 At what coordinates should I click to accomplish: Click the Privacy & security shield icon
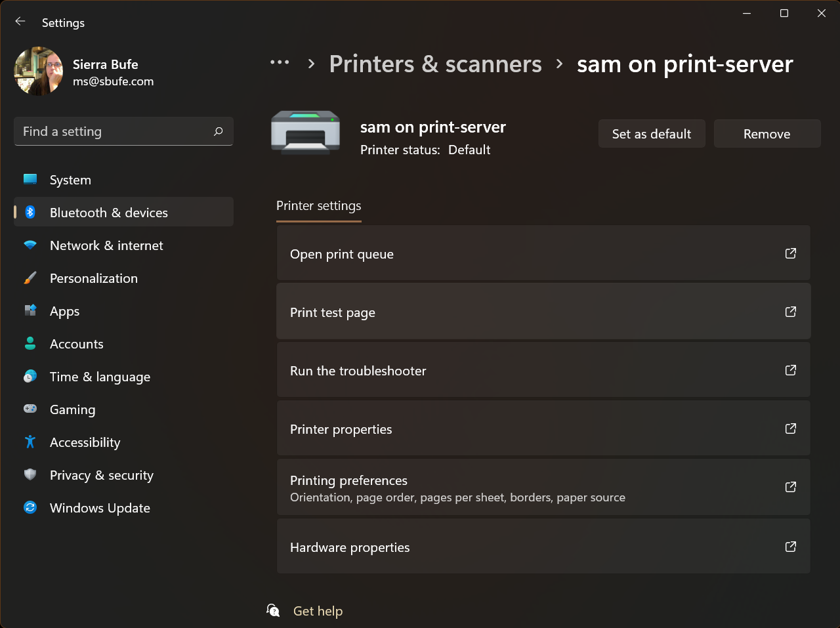coord(30,474)
